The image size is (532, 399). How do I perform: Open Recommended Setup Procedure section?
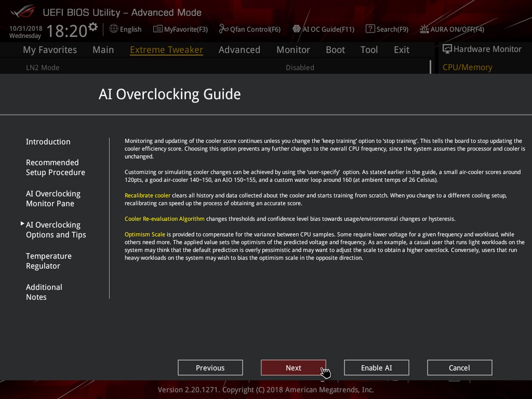(x=55, y=167)
